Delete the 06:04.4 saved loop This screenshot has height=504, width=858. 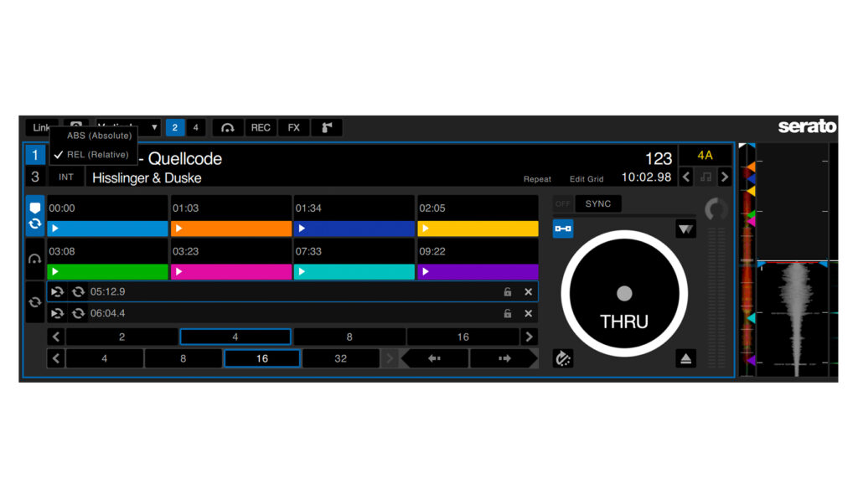click(528, 313)
